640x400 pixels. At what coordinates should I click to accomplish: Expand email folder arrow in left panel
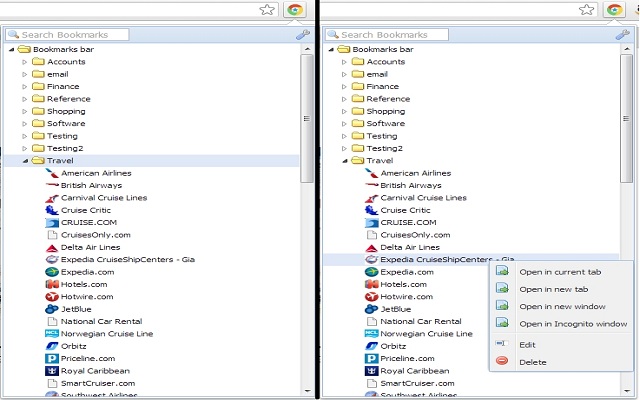point(24,74)
